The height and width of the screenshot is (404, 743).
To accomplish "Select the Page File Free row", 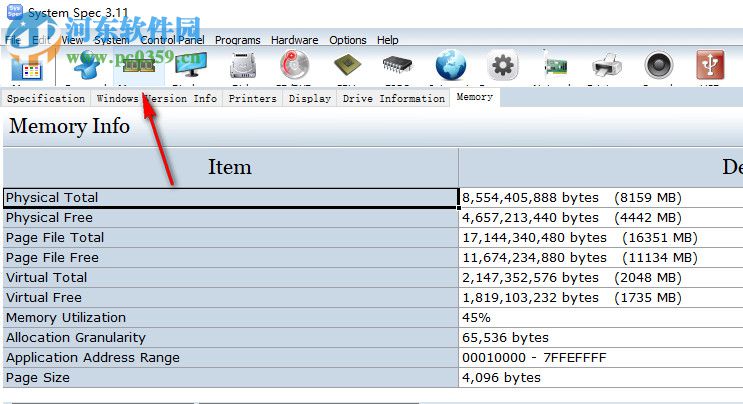I will coord(230,258).
